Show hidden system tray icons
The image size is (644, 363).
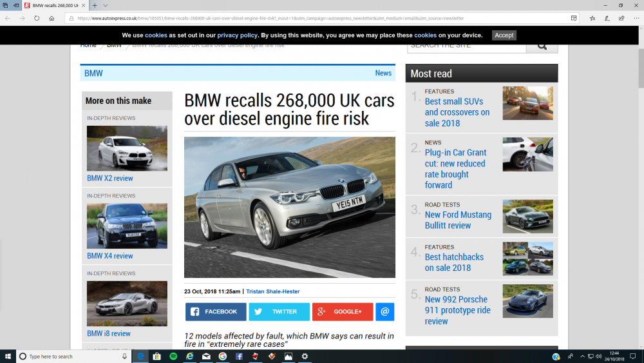[x=582, y=357]
